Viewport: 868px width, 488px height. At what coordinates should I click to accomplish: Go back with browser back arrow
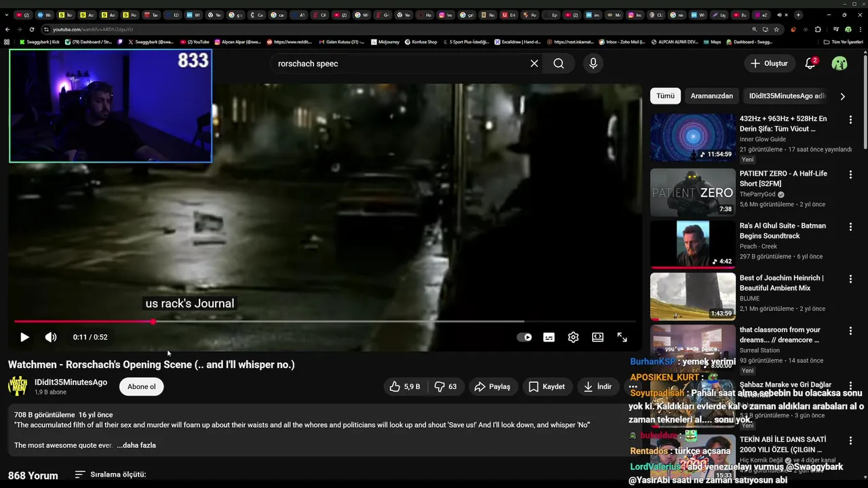click(7, 30)
